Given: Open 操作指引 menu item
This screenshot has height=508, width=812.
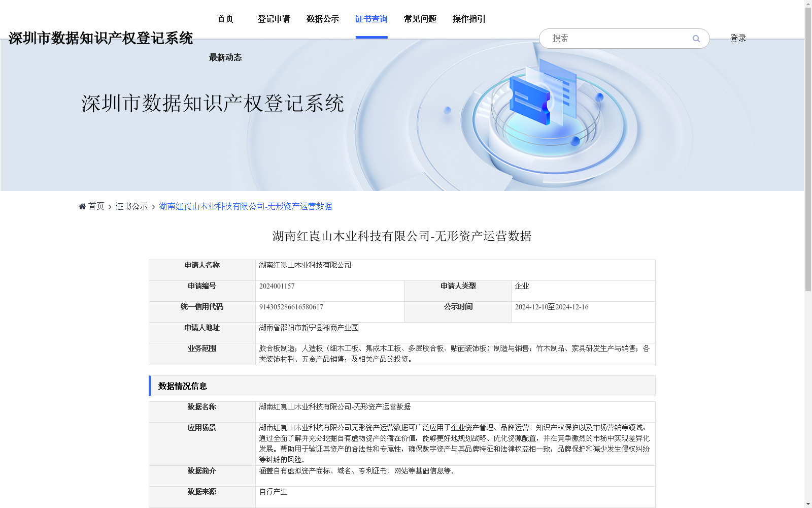Looking at the screenshot, I should pos(469,19).
